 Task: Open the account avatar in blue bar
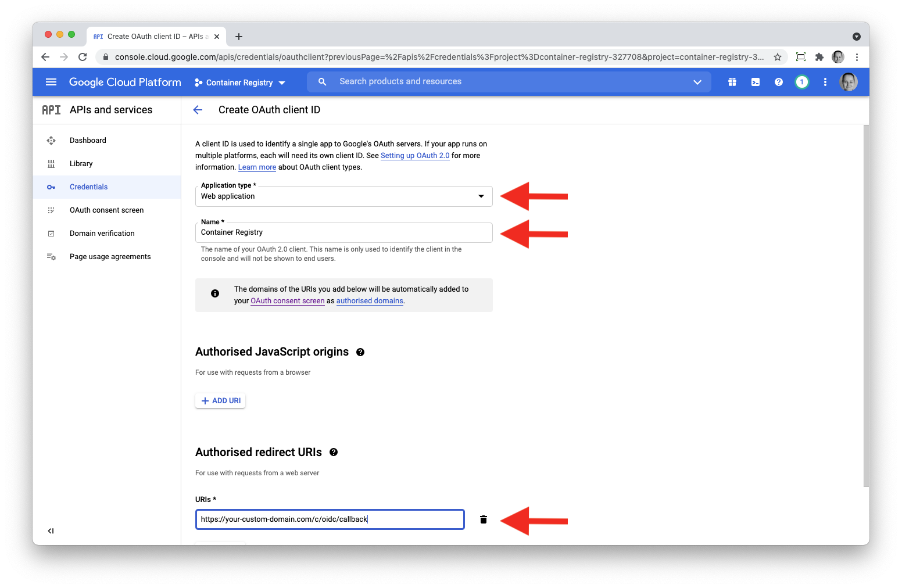tap(849, 82)
